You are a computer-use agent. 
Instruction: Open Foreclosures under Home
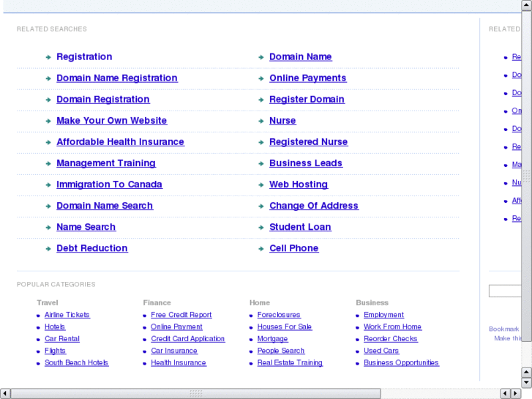click(x=279, y=315)
